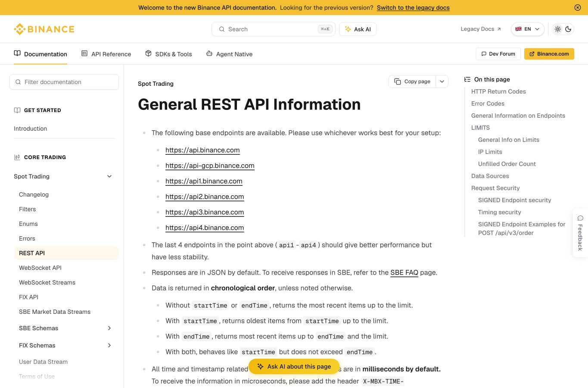Expand SBE Schemas chevron

tap(109, 328)
